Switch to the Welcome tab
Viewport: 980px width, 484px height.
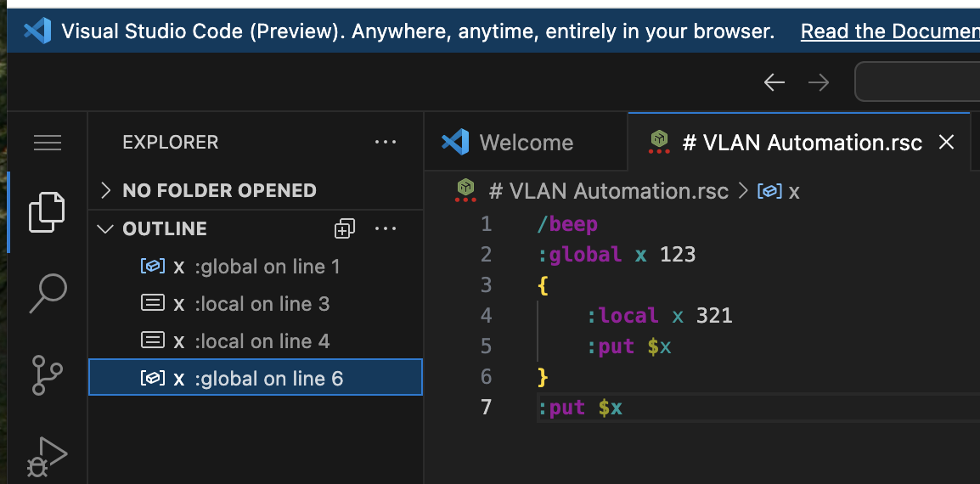coord(526,143)
